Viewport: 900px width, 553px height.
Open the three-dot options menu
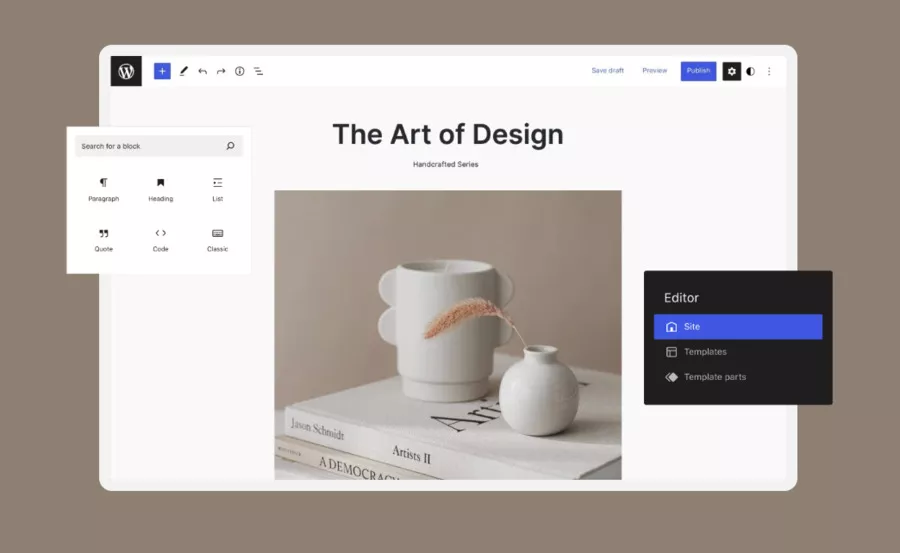point(769,71)
